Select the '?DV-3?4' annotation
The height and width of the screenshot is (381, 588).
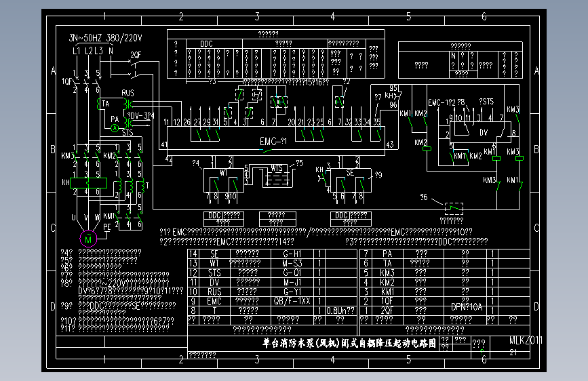point(140,115)
